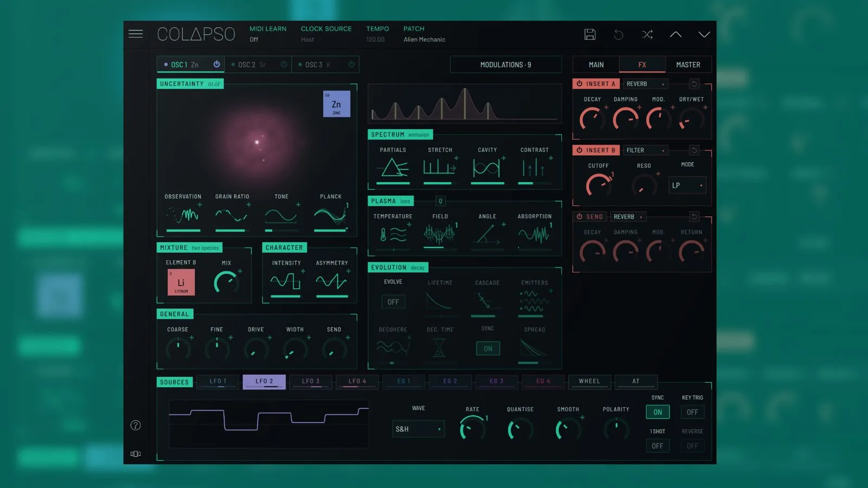The height and width of the screenshot is (488, 868).
Task: Click MIDI Learn in the header
Action: pos(268,29)
